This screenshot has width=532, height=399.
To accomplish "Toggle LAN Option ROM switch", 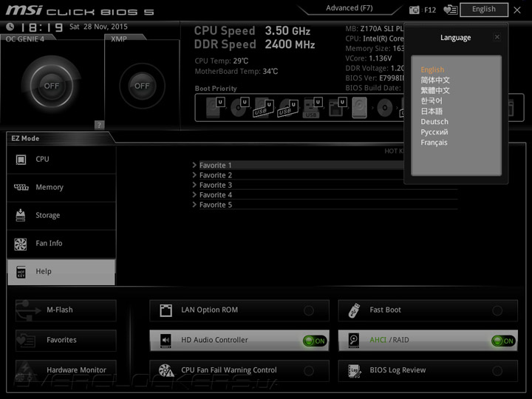I will tap(309, 310).
